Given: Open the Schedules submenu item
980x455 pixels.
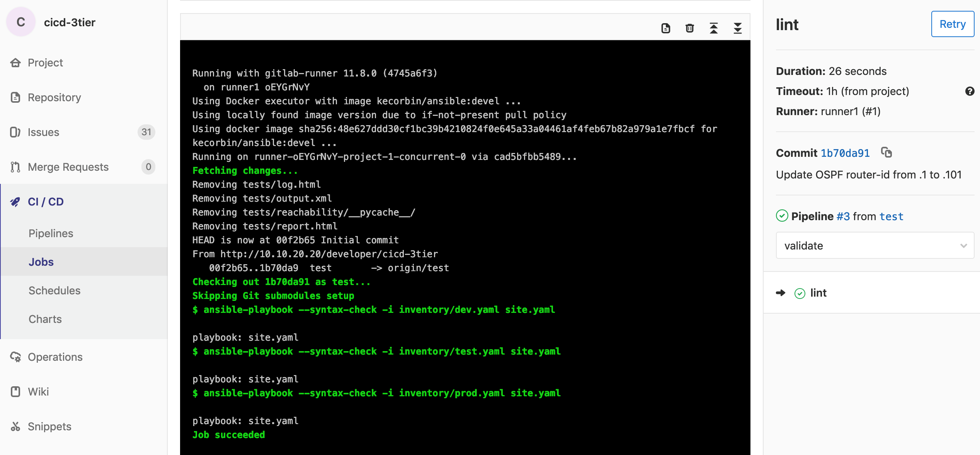Looking at the screenshot, I should pyautogui.click(x=54, y=290).
